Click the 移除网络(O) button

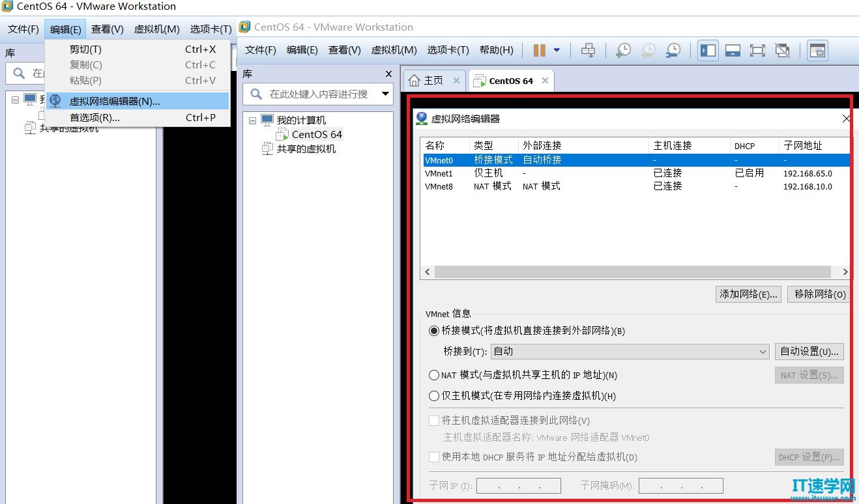tap(820, 294)
